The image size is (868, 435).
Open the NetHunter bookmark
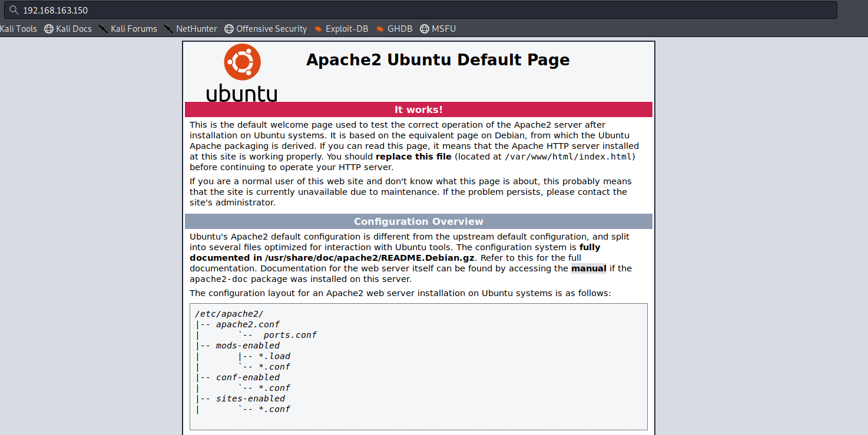coord(190,28)
